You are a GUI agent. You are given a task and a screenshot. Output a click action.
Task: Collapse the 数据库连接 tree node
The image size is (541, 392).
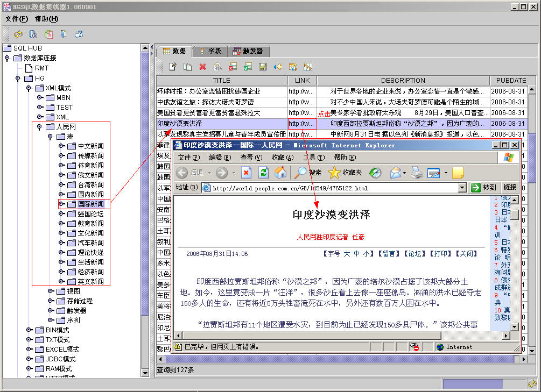7,58
